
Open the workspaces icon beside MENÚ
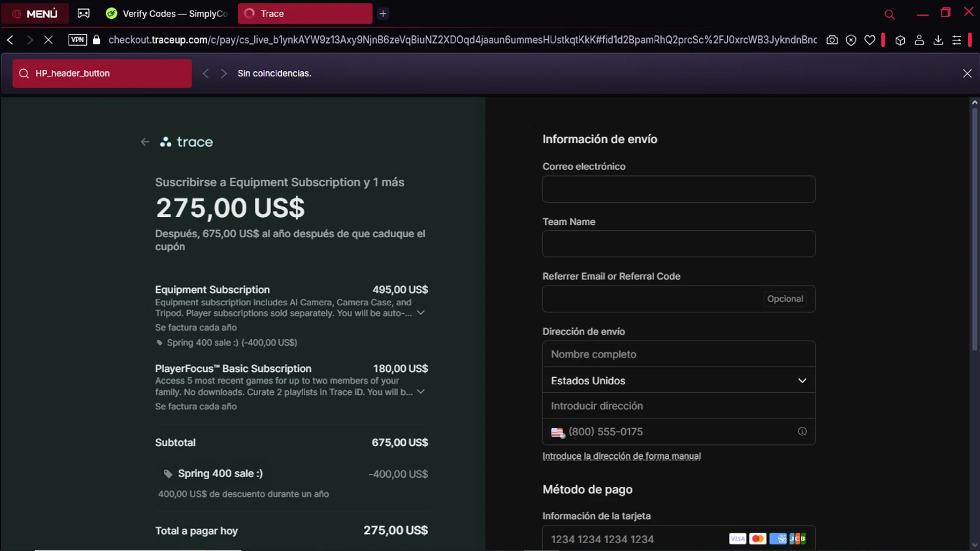coord(84,13)
